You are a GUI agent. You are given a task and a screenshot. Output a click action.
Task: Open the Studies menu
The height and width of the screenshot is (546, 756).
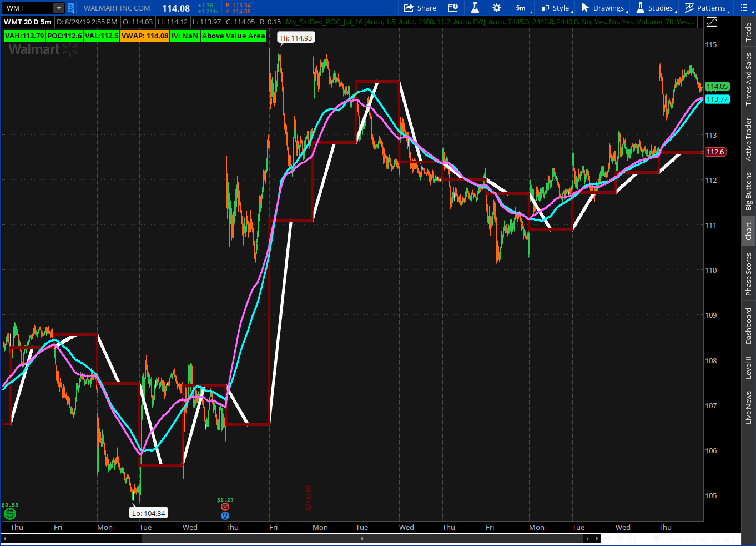pos(655,8)
